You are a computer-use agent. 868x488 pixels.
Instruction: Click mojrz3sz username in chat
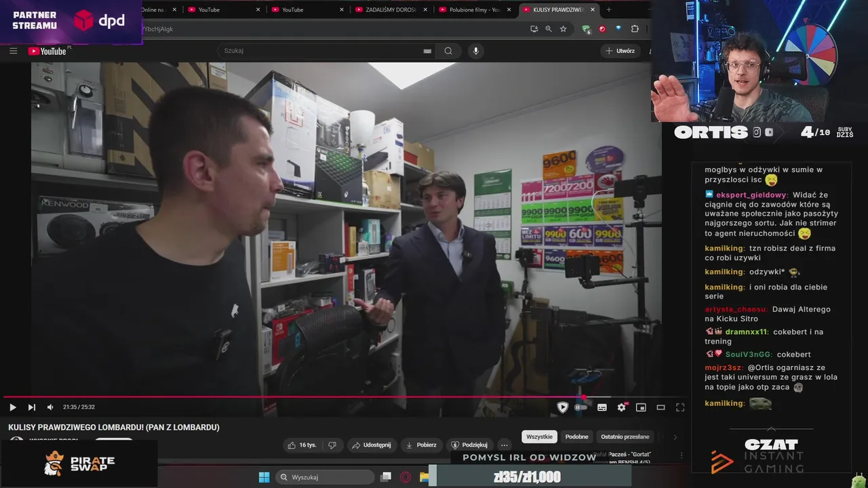(724, 367)
